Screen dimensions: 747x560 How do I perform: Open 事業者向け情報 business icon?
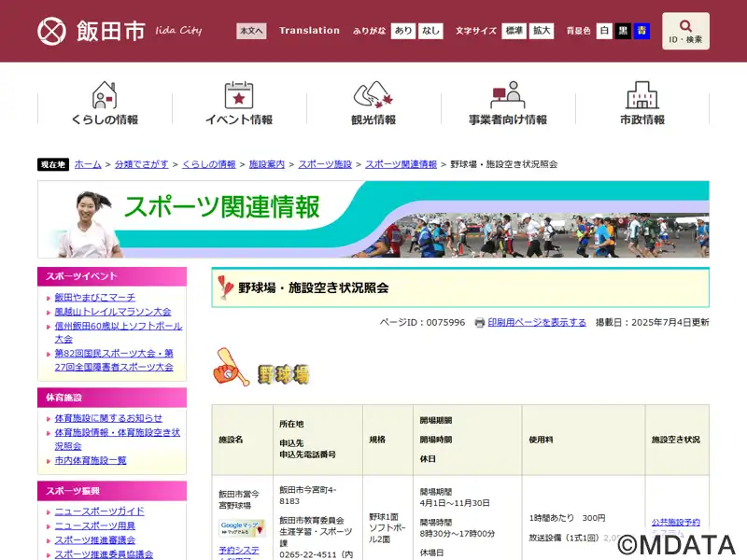508,95
